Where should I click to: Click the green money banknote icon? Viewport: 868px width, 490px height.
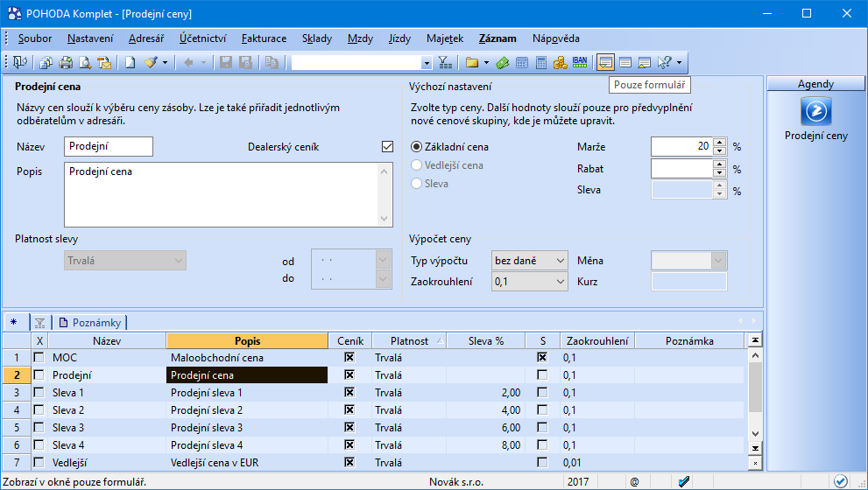click(503, 62)
